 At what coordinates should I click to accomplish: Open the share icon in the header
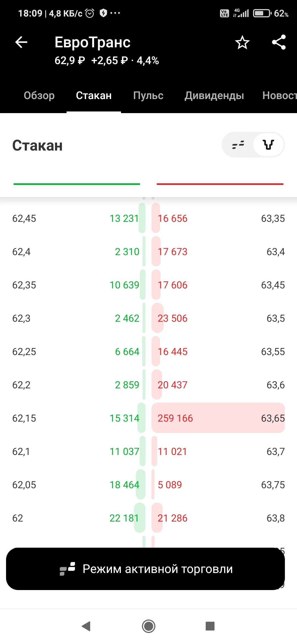coord(279,42)
